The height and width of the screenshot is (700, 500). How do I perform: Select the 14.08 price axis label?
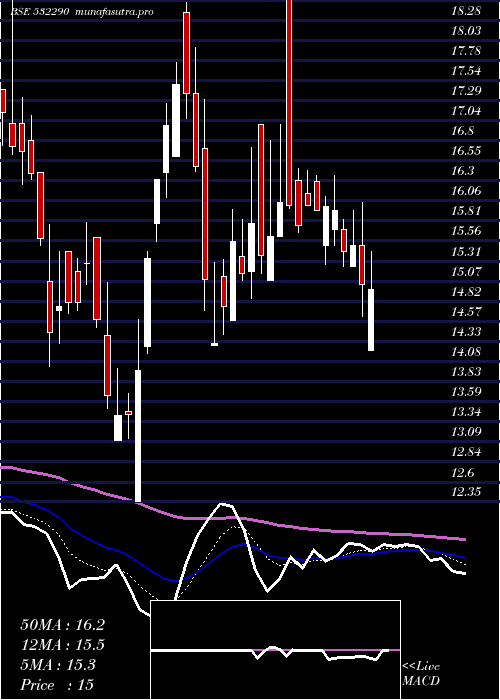tap(466, 351)
